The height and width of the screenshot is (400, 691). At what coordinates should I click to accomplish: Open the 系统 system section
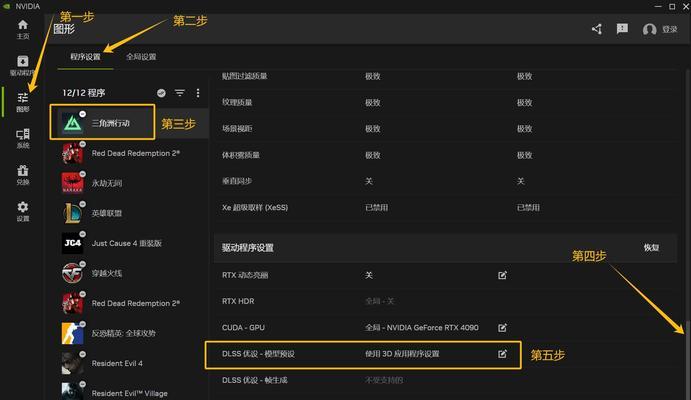(22, 138)
